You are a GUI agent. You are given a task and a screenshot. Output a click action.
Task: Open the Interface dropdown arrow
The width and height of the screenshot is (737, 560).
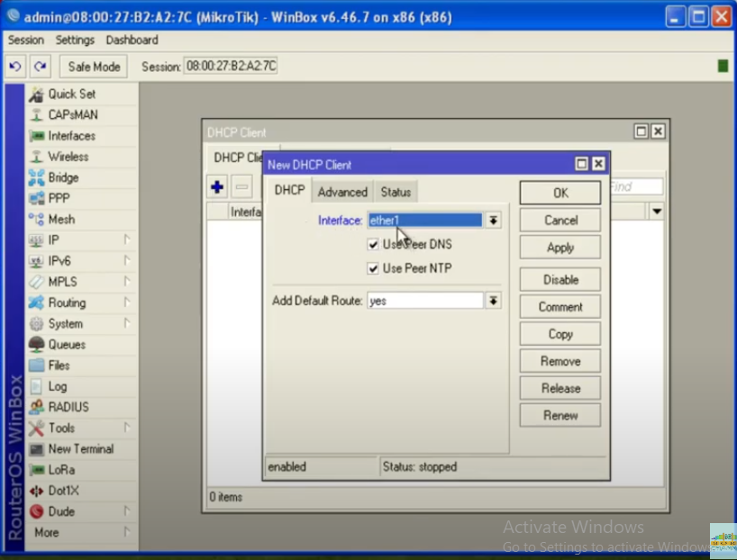point(493,221)
